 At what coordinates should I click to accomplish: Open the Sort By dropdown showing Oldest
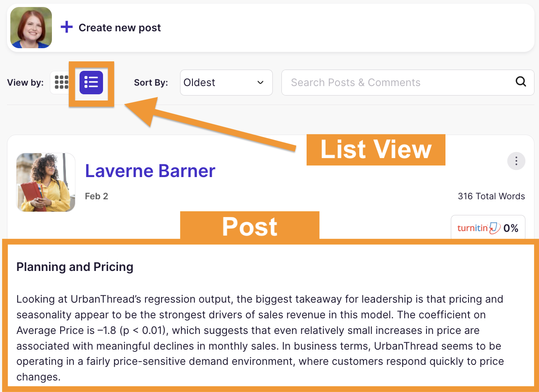(226, 82)
